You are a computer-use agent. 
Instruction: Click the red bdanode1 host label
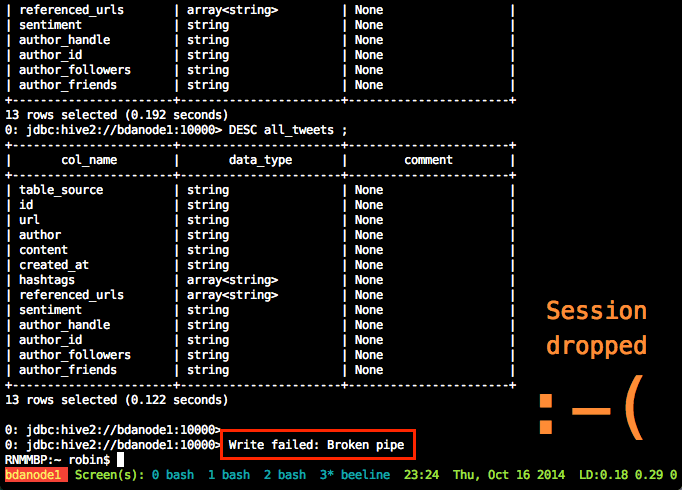(x=35, y=474)
